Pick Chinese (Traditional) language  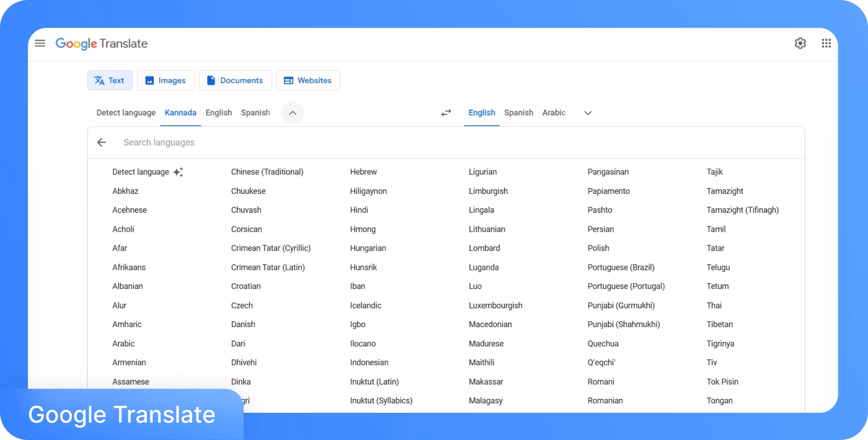coord(267,172)
